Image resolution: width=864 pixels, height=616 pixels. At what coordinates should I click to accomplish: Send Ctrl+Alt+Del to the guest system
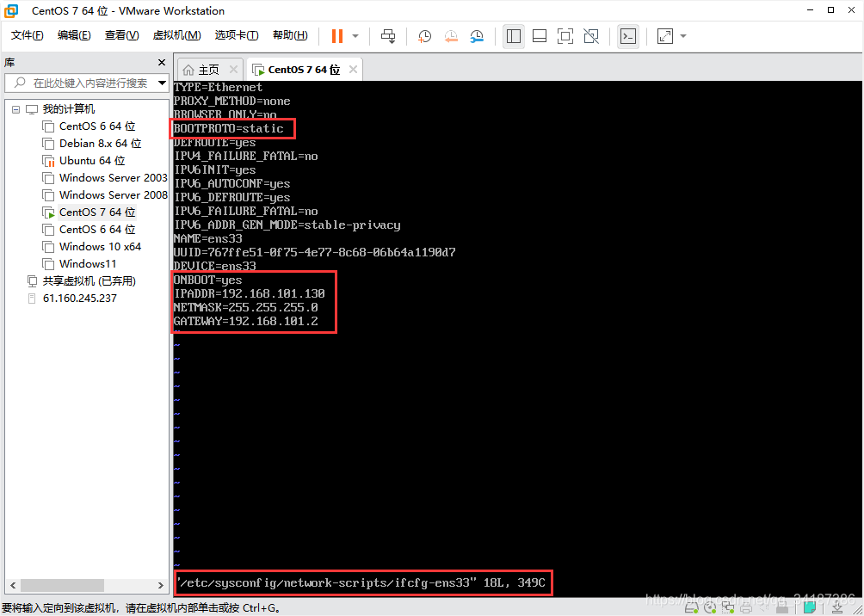pos(389,36)
